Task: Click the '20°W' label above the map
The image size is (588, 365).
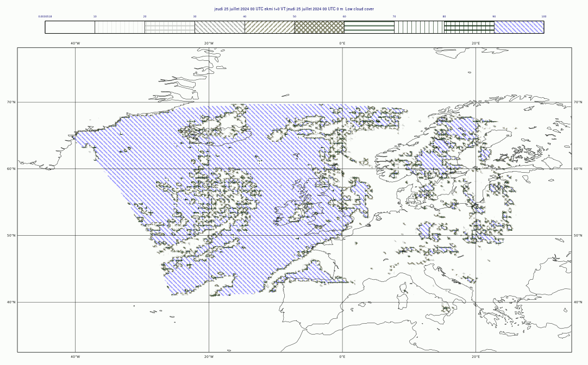Action: click(209, 43)
